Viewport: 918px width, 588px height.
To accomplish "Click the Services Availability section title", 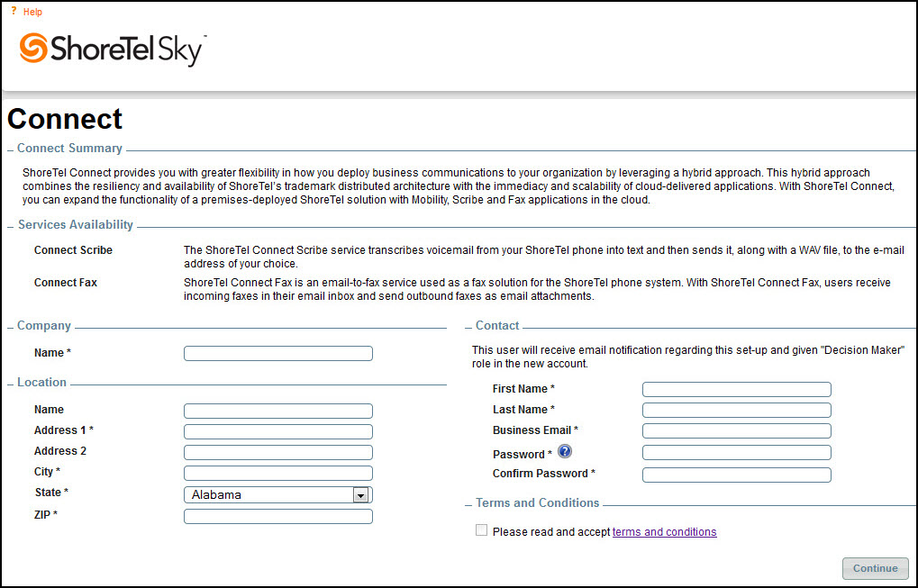I will [x=76, y=225].
